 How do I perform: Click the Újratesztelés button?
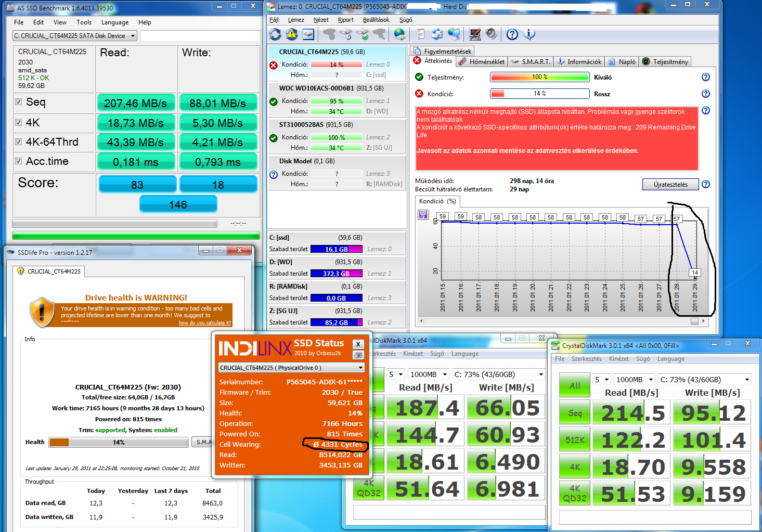(670, 185)
